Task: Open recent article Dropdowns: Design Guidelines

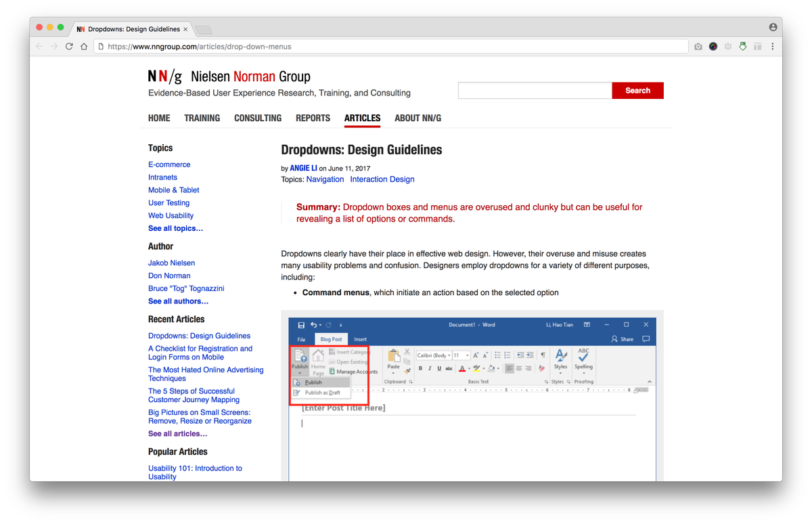Action: point(200,336)
